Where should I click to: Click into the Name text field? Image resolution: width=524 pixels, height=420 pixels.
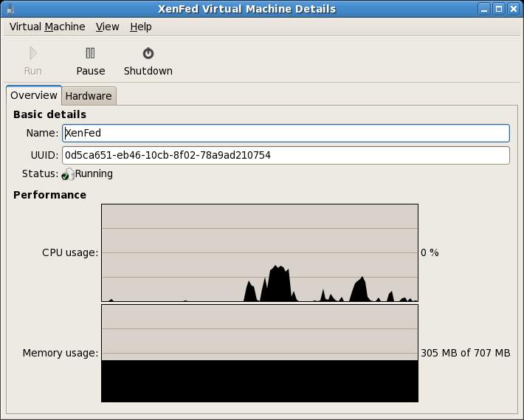(x=286, y=133)
